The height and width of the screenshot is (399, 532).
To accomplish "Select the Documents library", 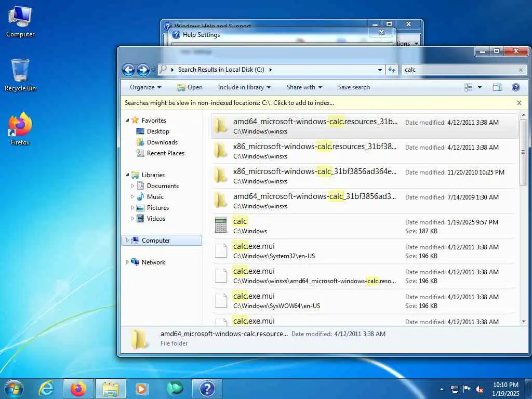I will tap(163, 186).
